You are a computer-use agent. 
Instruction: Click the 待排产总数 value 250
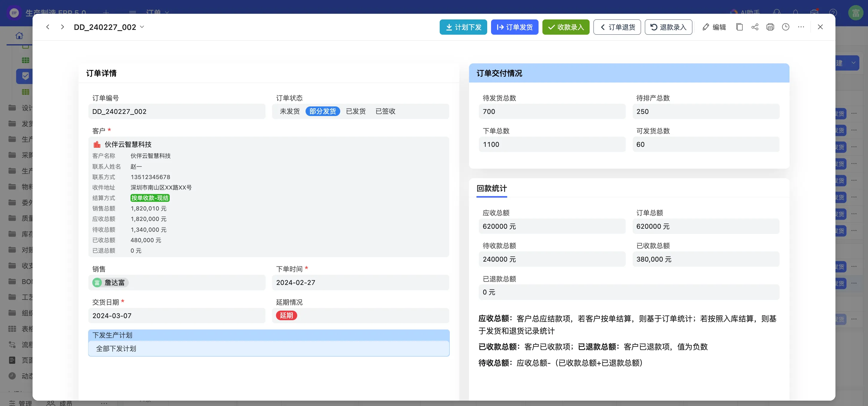click(x=706, y=111)
